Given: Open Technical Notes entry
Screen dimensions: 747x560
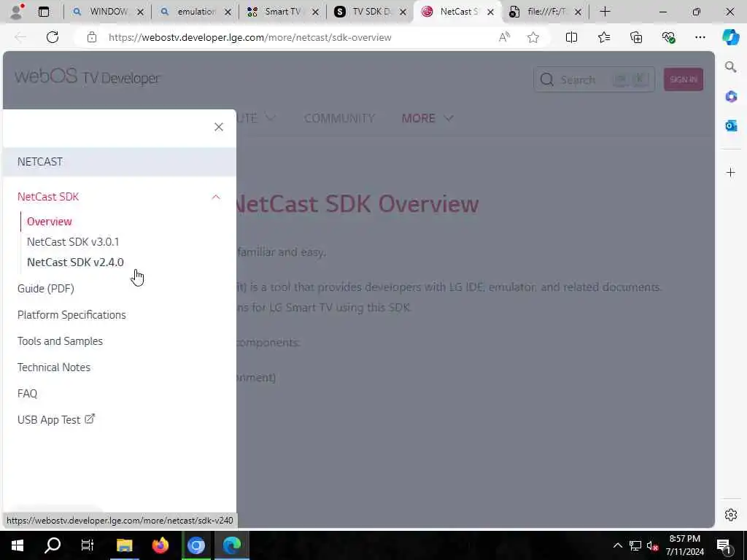Looking at the screenshot, I should point(54,367).
